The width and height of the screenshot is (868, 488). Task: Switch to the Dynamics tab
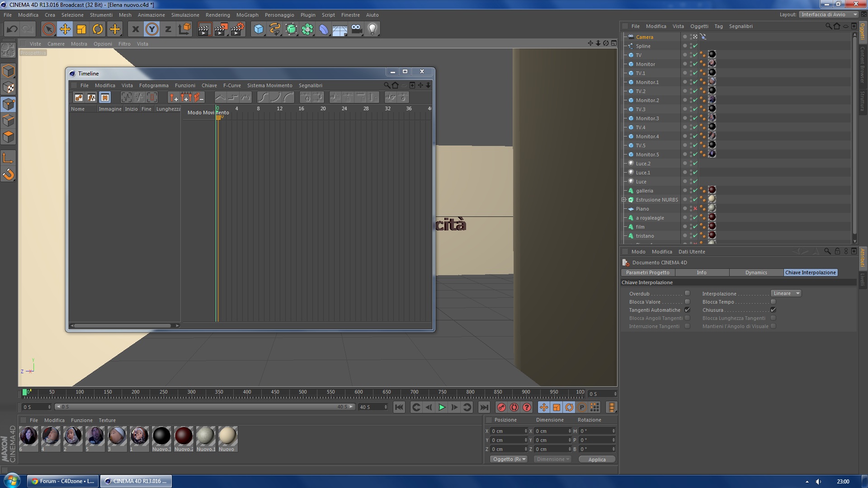click(756, 272)
